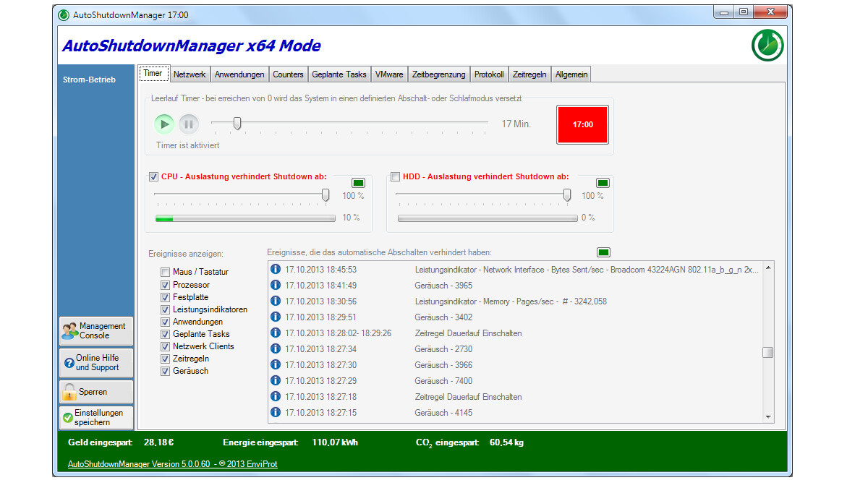Screen dimensions: 868x488
Task: Check the Maus / Tastatur checkbox
Action: coord(165,273)
